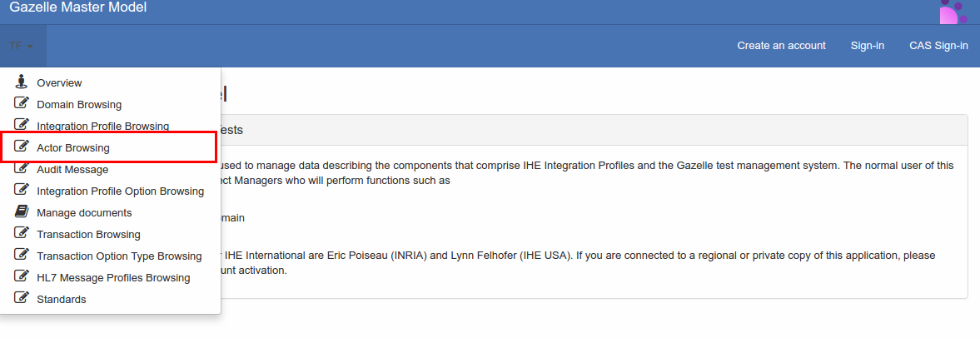Click Gazelle Master Model title
This screenshot has height=338, width=980.
[x=77, y=8]
